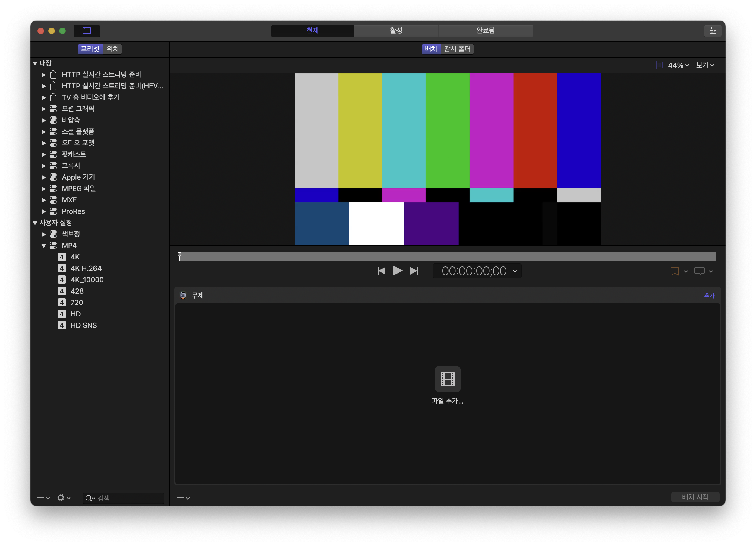
Task: Collapse the MP4 custom group
Action: coord(44,246)
